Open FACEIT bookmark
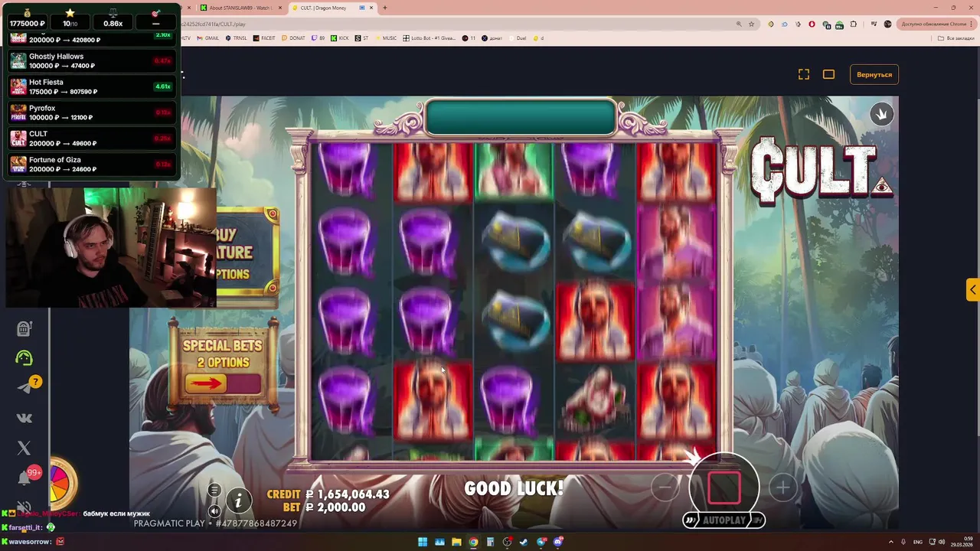This screenshot has height=551, width=980. click(265, 38)
